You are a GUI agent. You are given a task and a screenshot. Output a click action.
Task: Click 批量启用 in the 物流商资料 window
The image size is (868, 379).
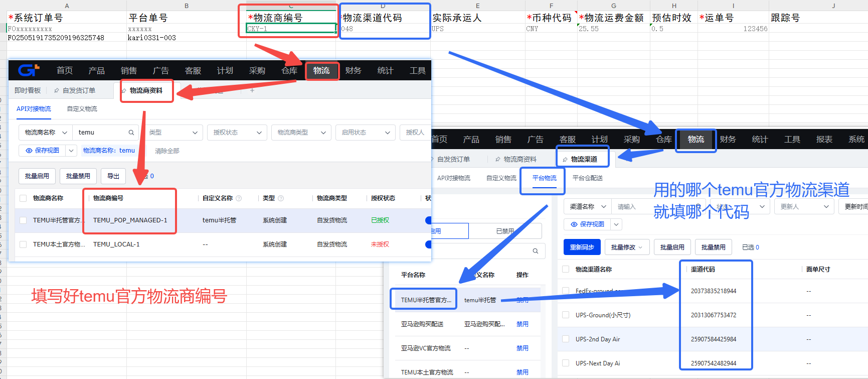[x=37, y=176]
